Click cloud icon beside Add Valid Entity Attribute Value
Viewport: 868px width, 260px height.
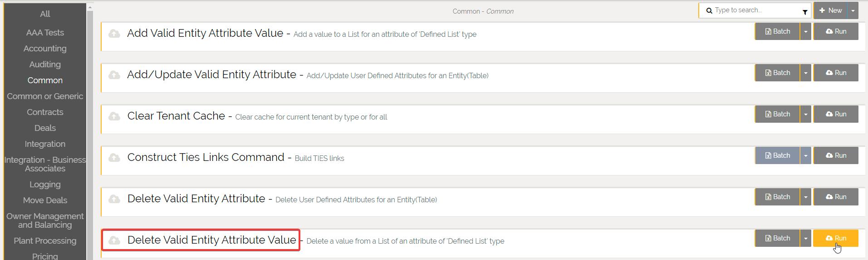click(114, 34)
